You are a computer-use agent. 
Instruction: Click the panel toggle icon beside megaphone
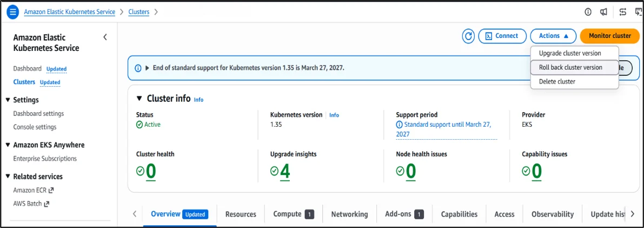coord(623,12)
